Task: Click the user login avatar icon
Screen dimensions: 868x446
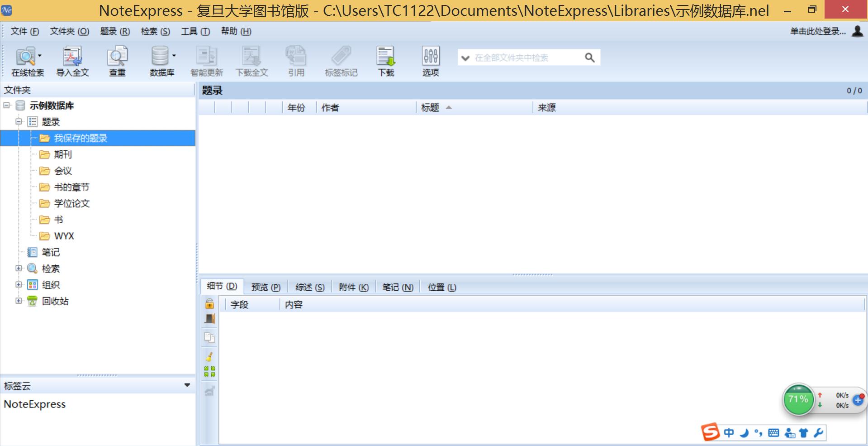Action: coord(858,31)
